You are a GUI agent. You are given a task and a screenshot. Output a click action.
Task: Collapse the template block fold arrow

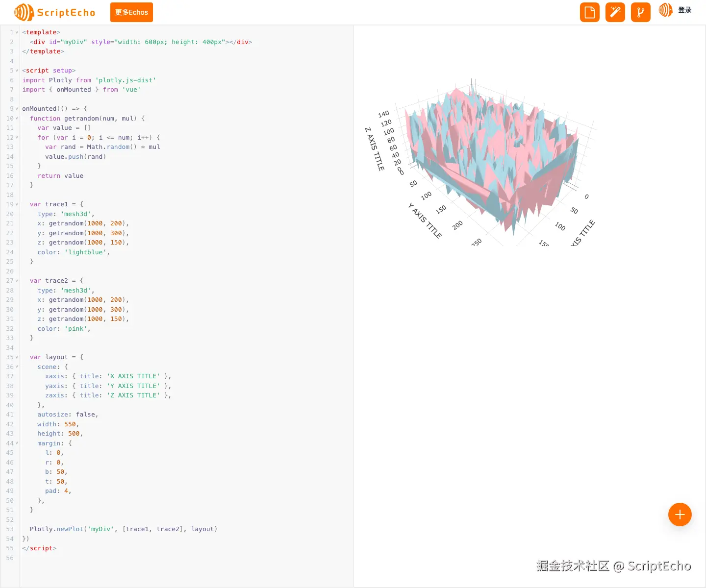pyautogui.click(x=17, y=32)
